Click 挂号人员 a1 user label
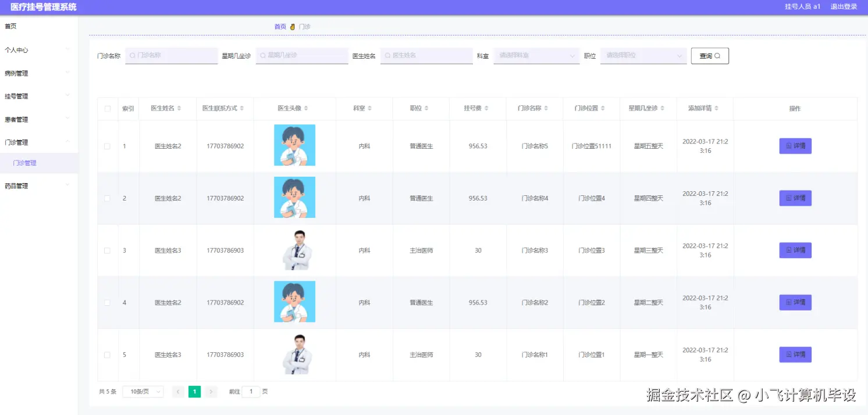868x415 pixels. click(803, 7)
